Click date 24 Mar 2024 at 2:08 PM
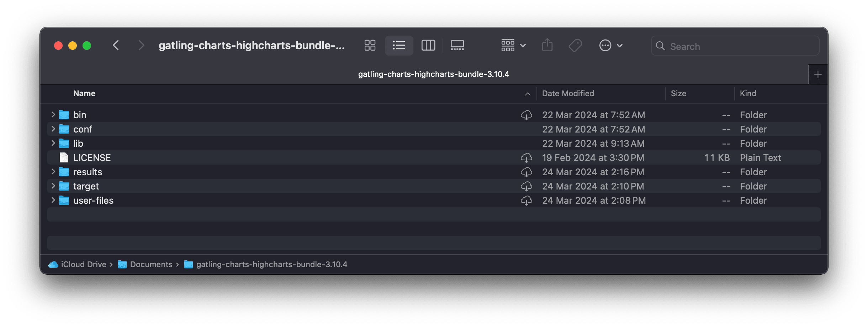Viewport: 868px width, 327px height. click(594, 200)
